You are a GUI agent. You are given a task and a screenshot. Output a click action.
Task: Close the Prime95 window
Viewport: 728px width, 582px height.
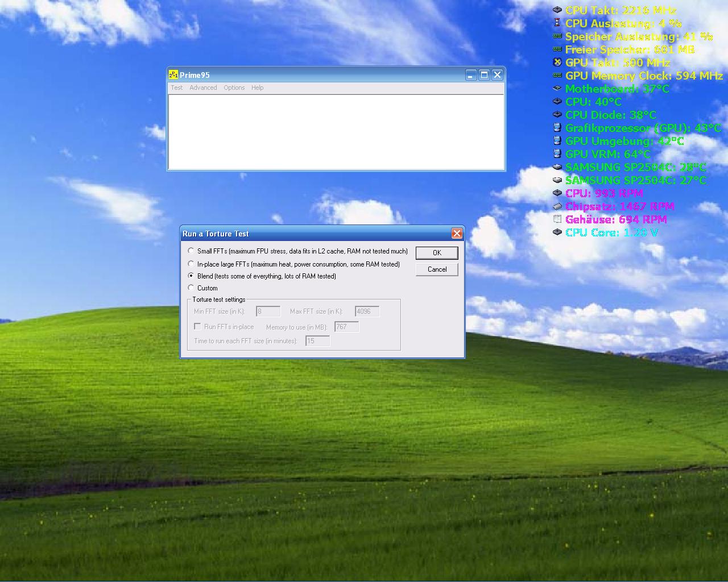(x=497, y=74)
